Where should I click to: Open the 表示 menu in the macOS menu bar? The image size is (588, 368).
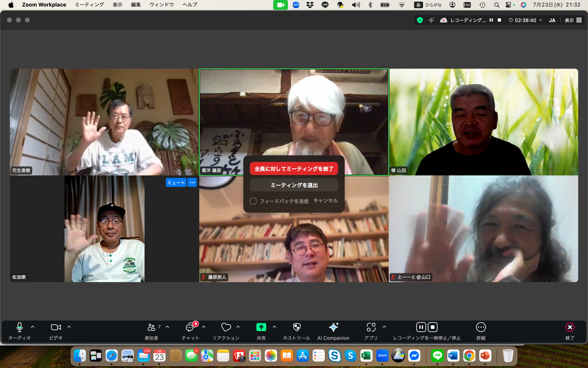point(118,5)
